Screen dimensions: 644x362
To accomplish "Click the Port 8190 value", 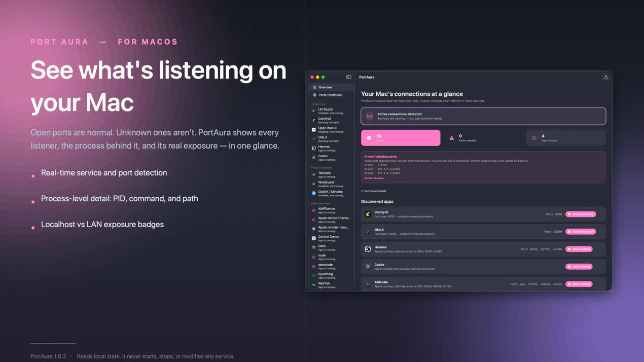I will click(x=554, y=214).
